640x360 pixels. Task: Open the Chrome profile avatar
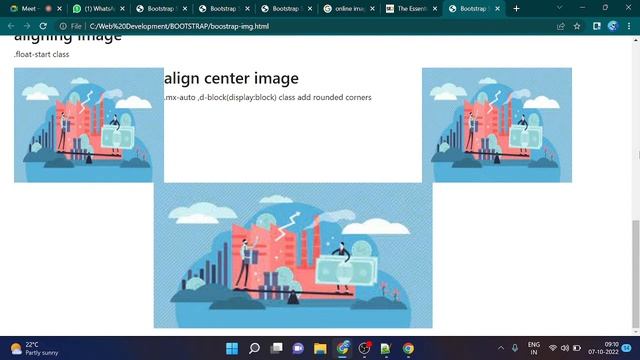coord(612,26)
